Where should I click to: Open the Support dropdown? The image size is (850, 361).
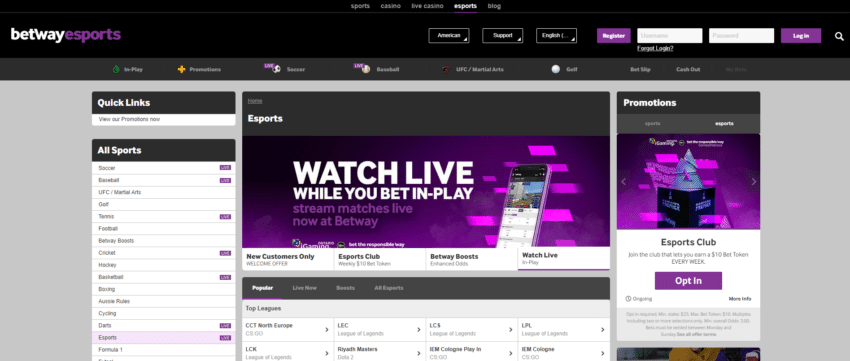pyautogui.click(x=503, y=36)
